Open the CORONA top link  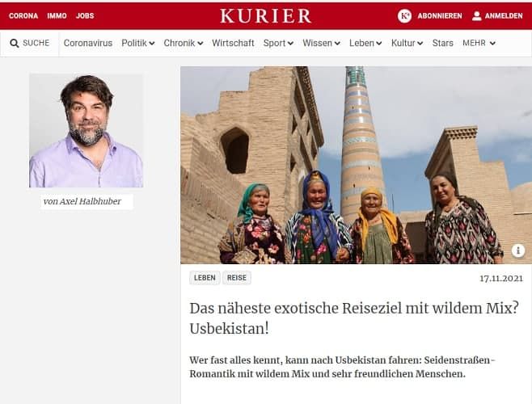(23, 16)
